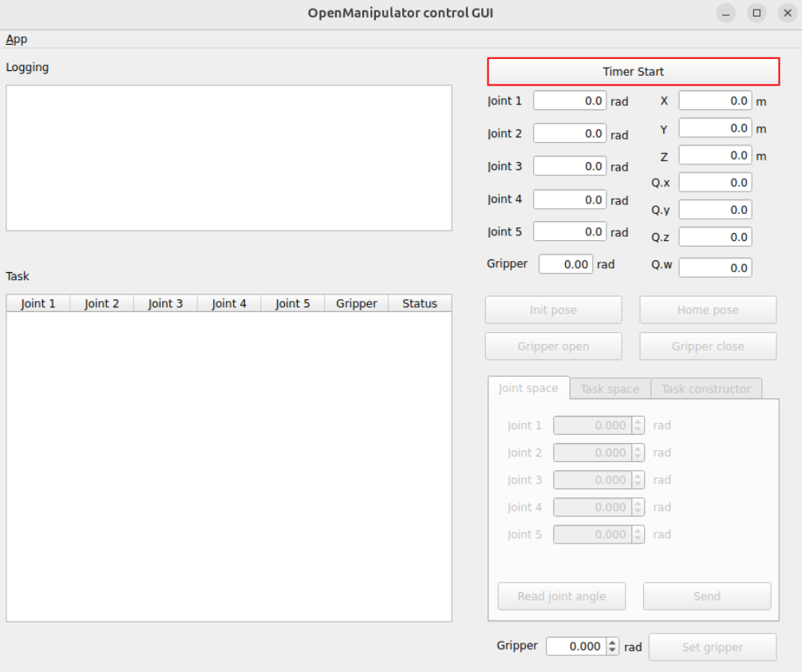Click the Gripper open button
The height and width of the screenshot is (672, 802).
(x=553, y=346)
